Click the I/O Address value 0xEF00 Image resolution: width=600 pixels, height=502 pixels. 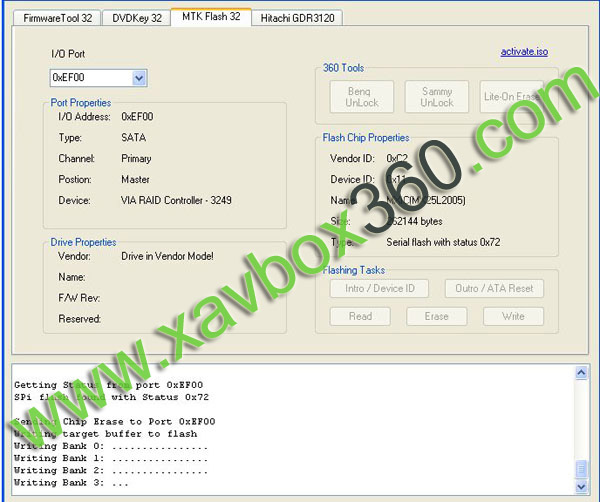point(137,117)
